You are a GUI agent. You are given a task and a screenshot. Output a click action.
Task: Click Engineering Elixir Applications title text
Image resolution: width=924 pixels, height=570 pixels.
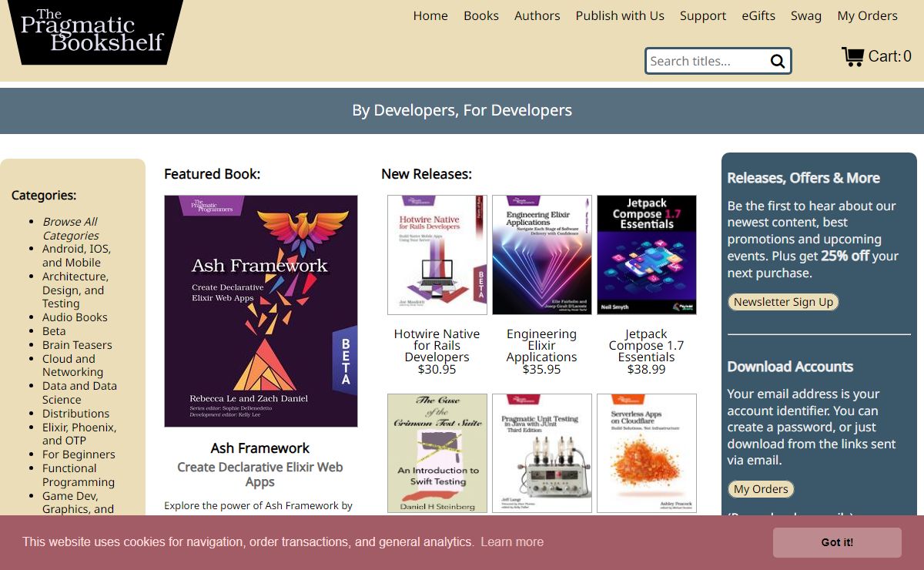(541, 346)
